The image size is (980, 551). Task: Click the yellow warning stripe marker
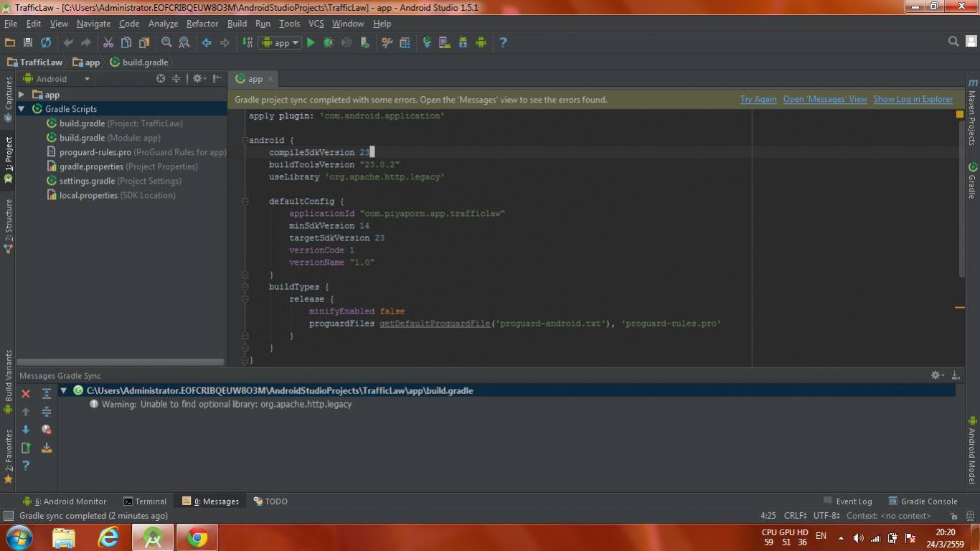pyautogui.click(x=960, y=308)
